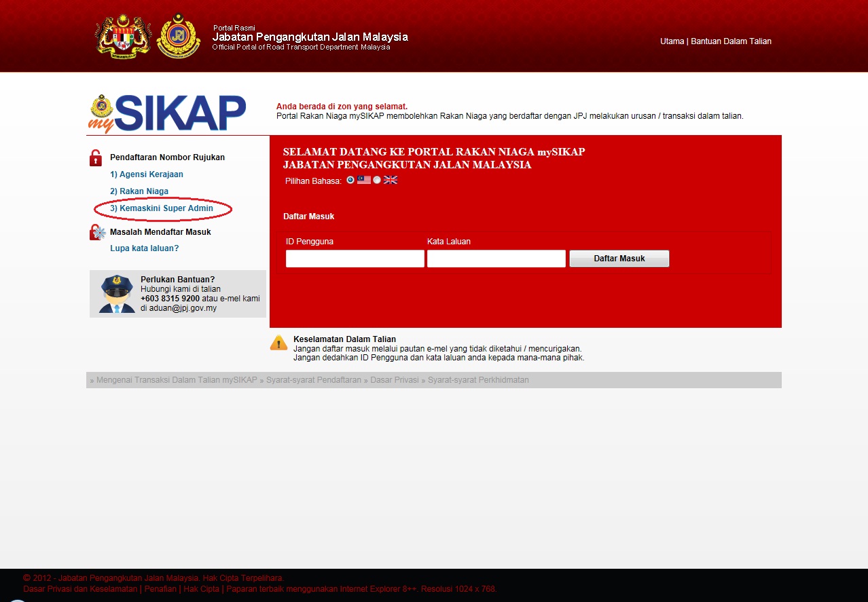Open Kemaskini Super Admin link

(162, 208)
